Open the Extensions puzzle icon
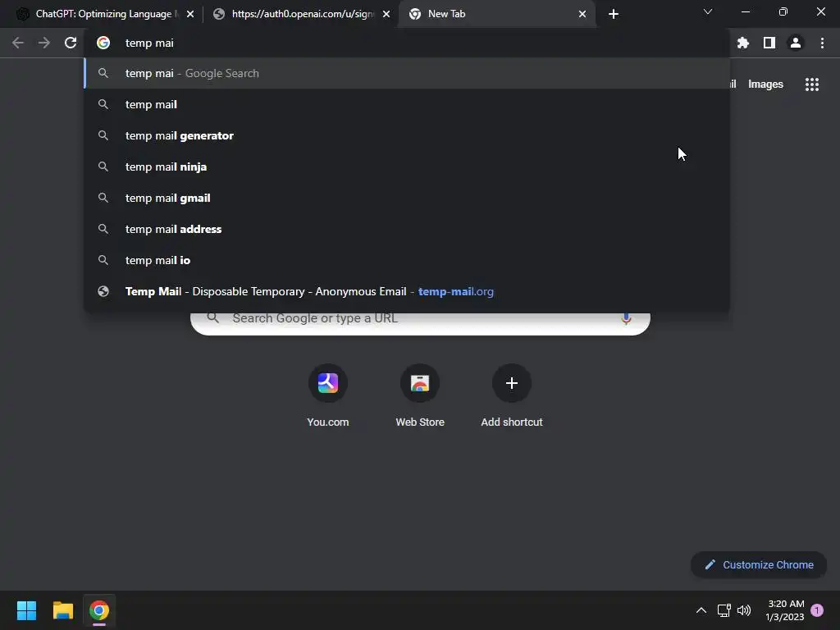840x630 pixels. click(743, 43)
